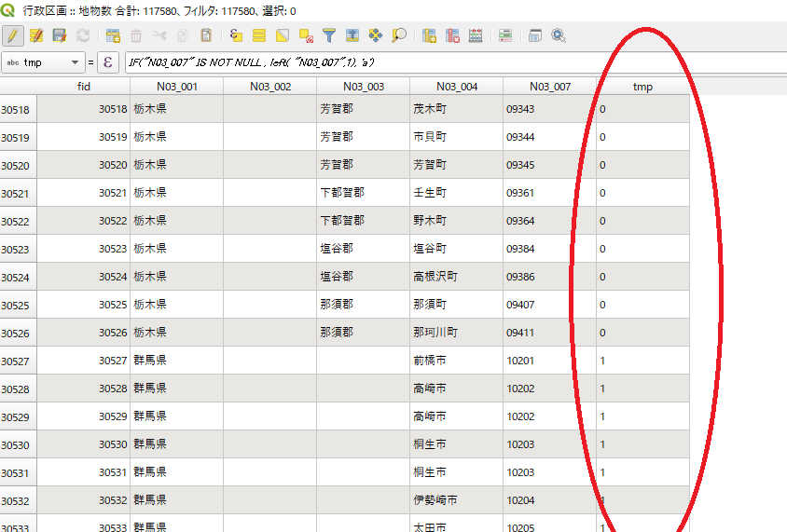Sort by the fid column header
Viewport: 787px width, 532px height.
pyautogui.click(x=83, y=87)
